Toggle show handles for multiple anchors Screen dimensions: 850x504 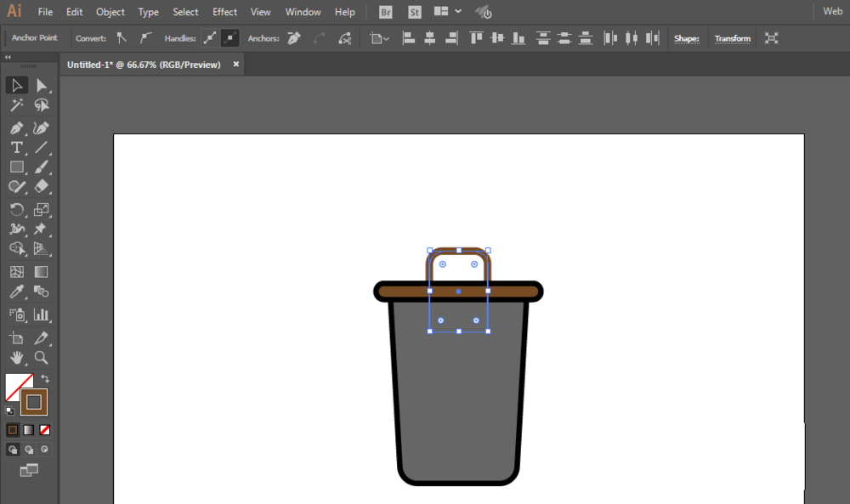click(x=210, y=38)
